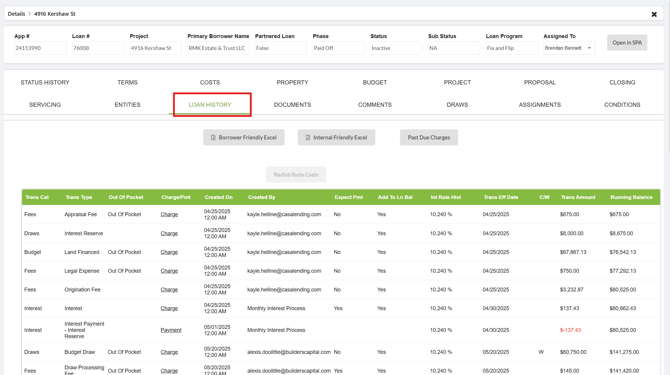Open the Costs tab
The image size is (670, 375).
[x=210, y=82]
